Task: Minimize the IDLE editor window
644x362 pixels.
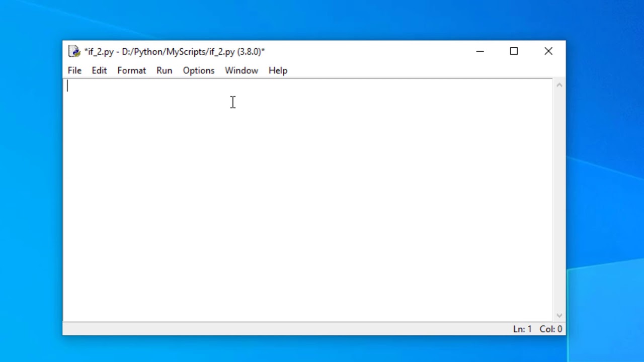Action: 480,51
